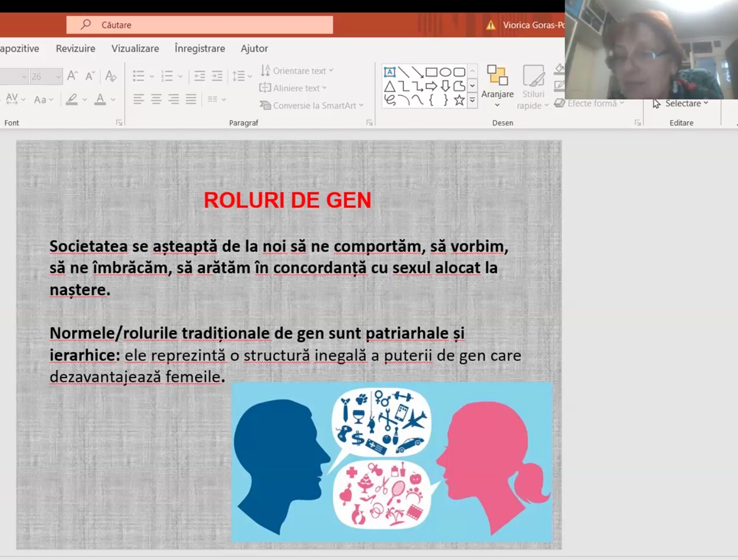Viewport: 738px width, 560px height.
Task: Toggle justify text alignment
Action: [x=191, y=99]
